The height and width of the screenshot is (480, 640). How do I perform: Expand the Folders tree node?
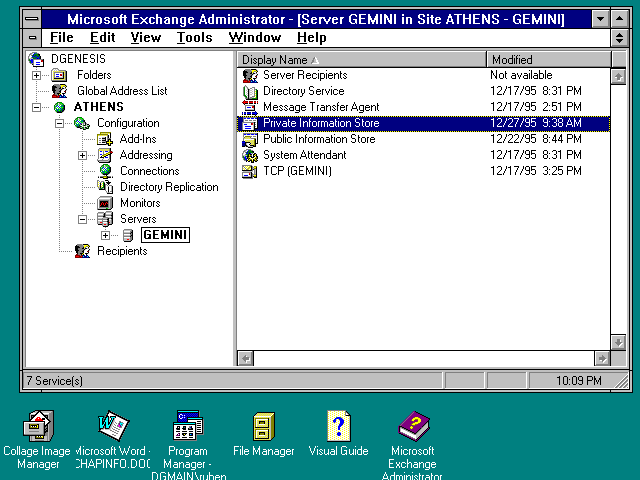[36, 76]
